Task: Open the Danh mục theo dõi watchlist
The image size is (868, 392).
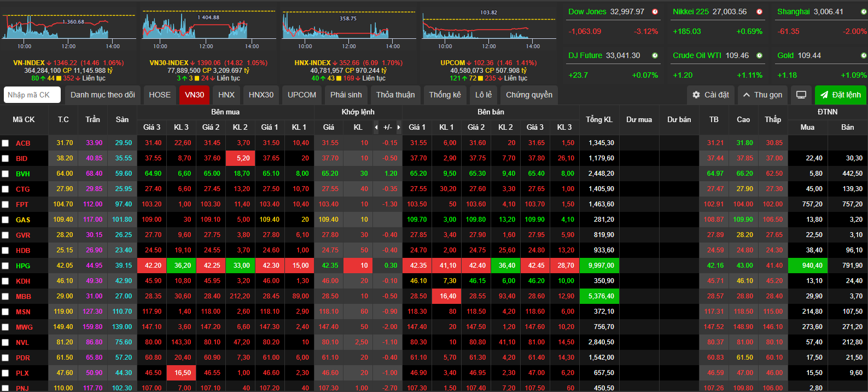Action: coord(103,95)
